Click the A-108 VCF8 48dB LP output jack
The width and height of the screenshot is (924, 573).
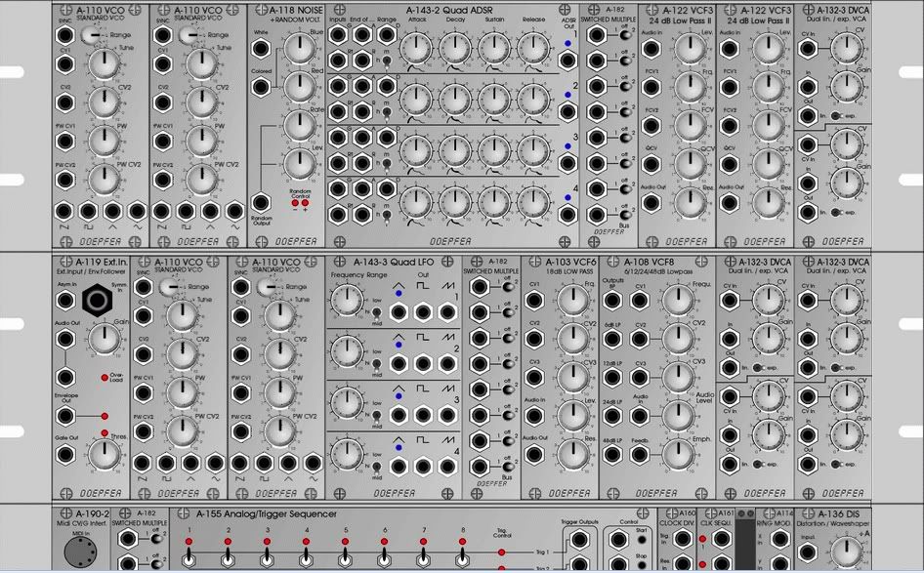[612, 455]
